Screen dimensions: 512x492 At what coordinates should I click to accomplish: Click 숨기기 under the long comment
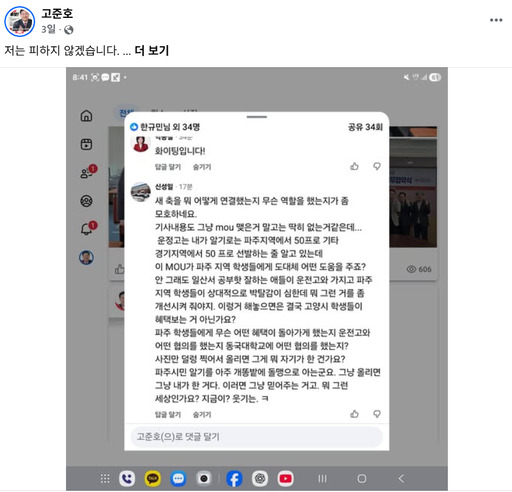(202, 414)
